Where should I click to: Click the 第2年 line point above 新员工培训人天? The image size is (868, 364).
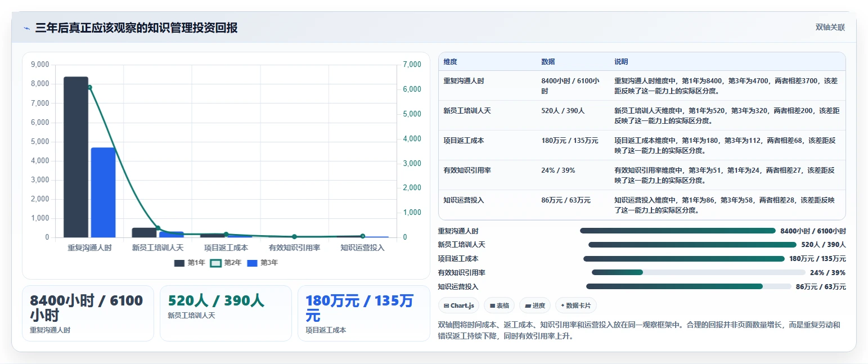coord(158,228)
